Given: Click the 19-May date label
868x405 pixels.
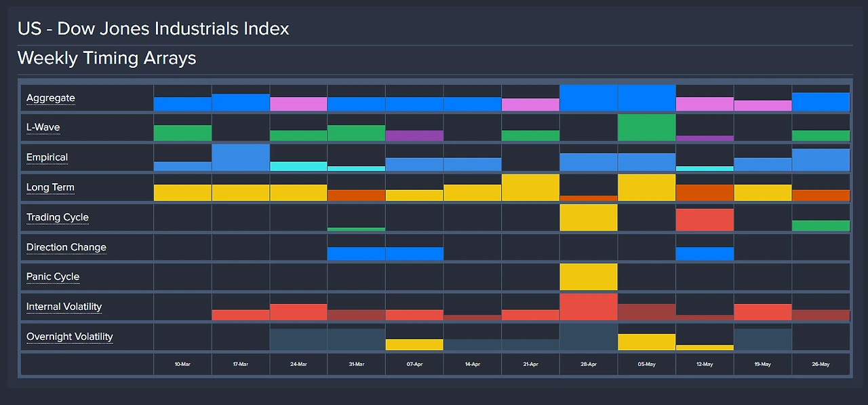Looking at the screenshot, I should point(762,364).
